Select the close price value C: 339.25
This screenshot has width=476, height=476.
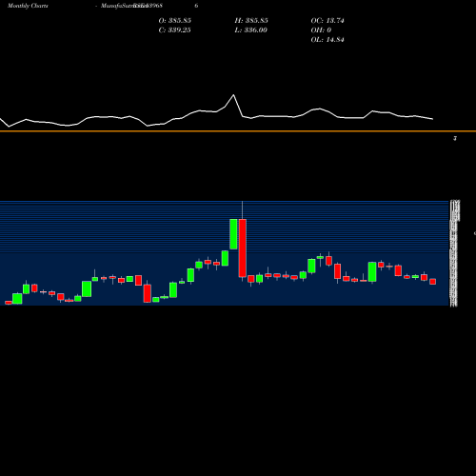tap(174, 30)
